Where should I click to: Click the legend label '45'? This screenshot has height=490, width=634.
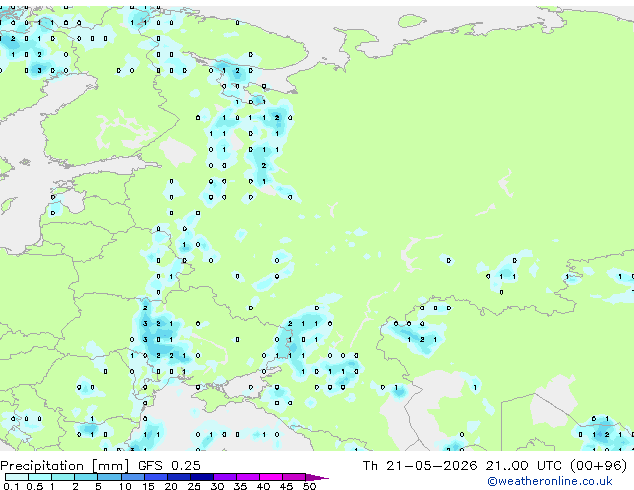286,486
